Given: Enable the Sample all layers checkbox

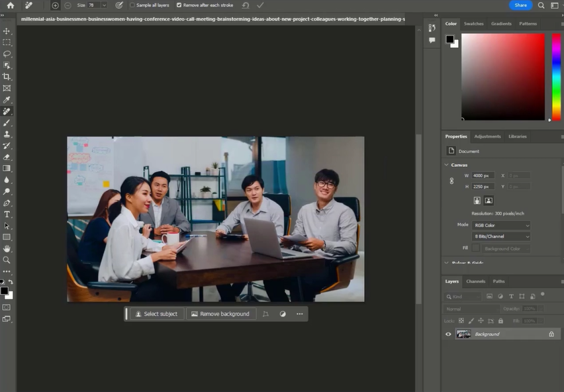Looking at the screenshot, I should (x=132, y=5).
